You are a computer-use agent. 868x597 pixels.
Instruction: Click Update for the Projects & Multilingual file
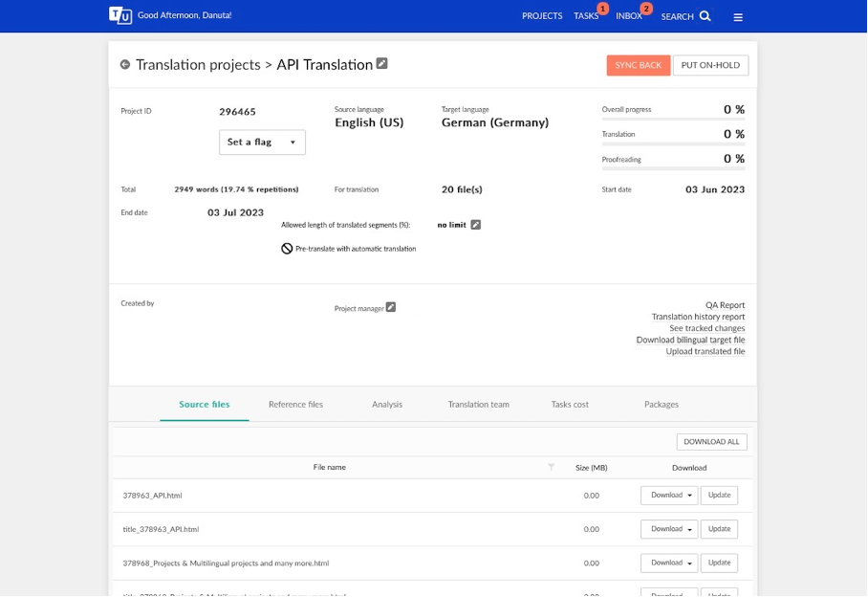(719, 563)
